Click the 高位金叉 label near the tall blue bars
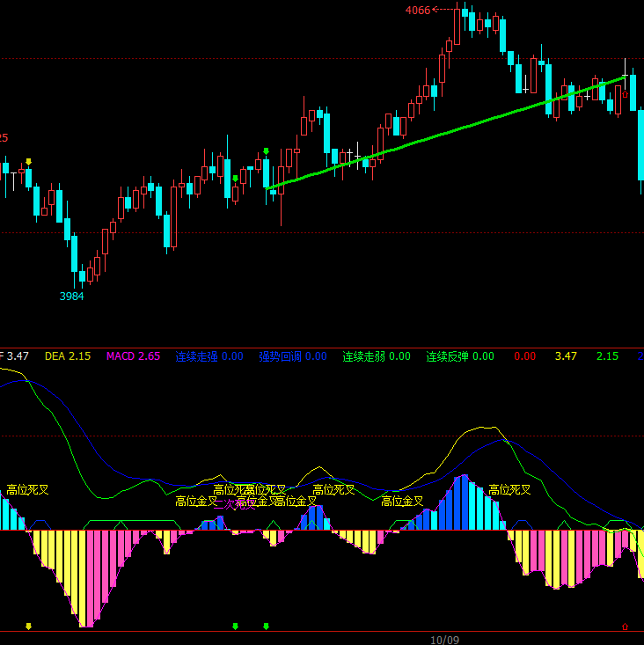Screen dimensions: 644x645 pos(403,502)
